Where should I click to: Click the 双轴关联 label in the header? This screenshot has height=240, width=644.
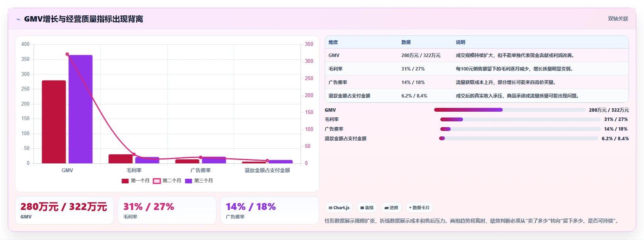(618, 18)
